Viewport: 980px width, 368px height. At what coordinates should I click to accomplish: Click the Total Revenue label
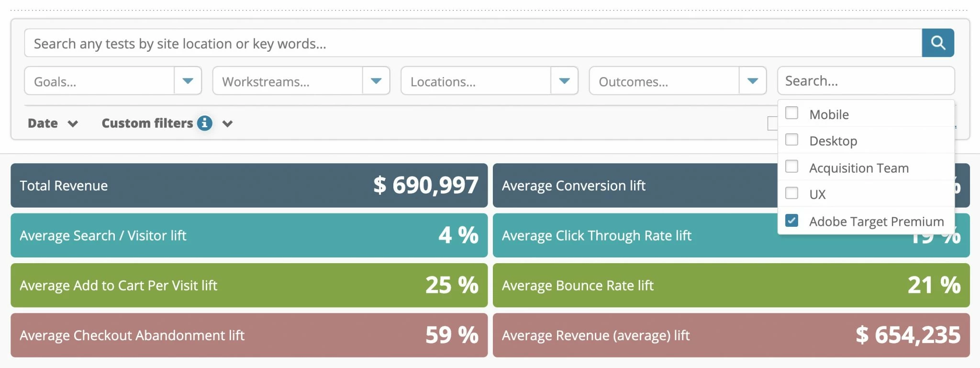[x=64, y=186]
